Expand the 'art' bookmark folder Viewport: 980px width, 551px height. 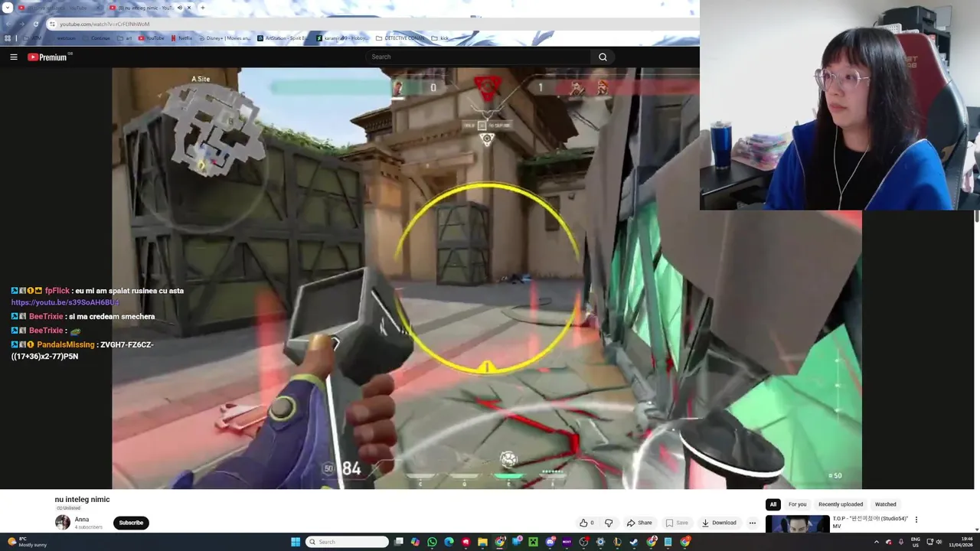tap(124, 38)
